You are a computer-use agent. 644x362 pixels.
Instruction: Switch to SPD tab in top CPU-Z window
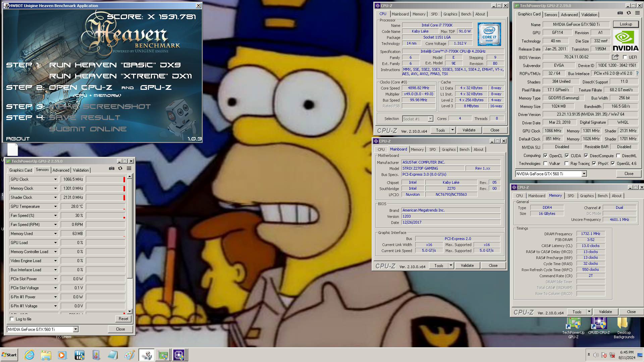(x=434, y=14)
